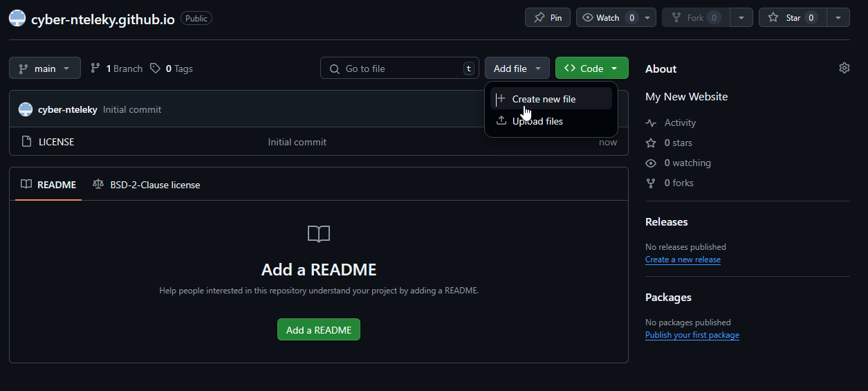View the 0 stars link
The image size is (868, 391).
point(669,143)
